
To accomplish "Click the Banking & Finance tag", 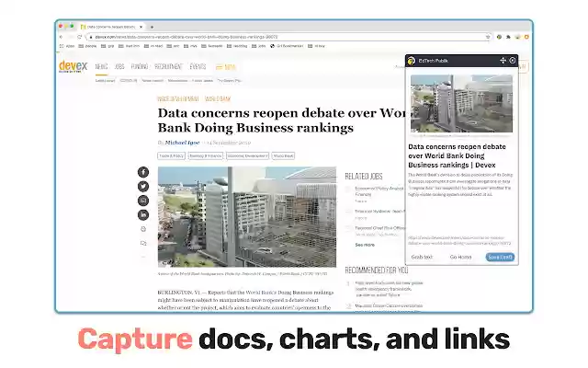I will point(206,155).
